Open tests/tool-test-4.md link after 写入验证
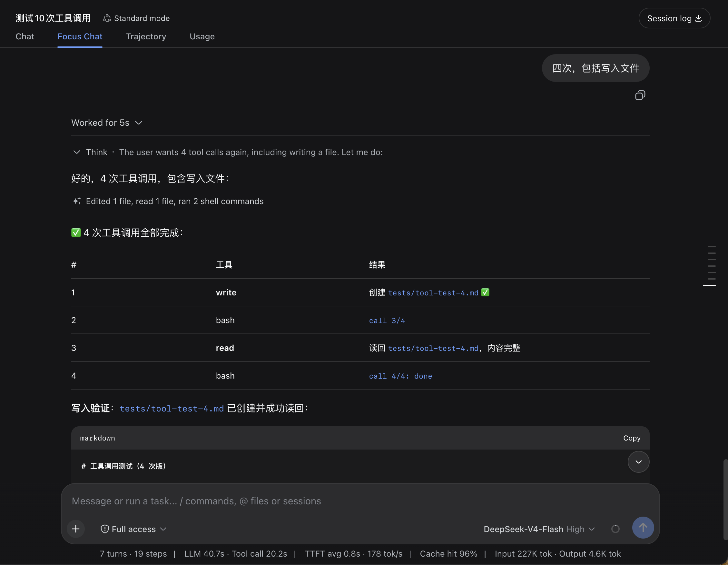Image resolution: width=728 pixels, height=565 pixels. pyautogui.click(x=172, y=408)
